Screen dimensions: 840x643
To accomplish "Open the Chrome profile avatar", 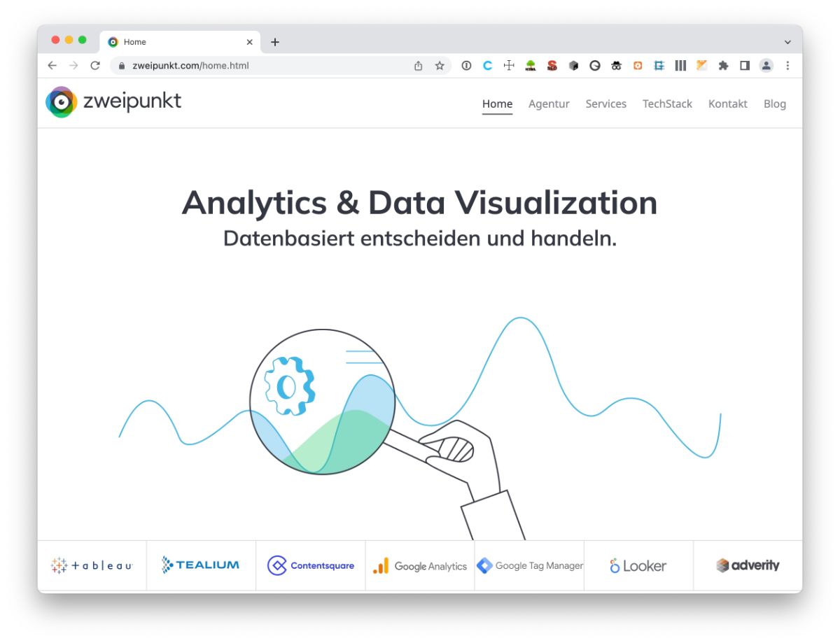I will tap(766, 65).
